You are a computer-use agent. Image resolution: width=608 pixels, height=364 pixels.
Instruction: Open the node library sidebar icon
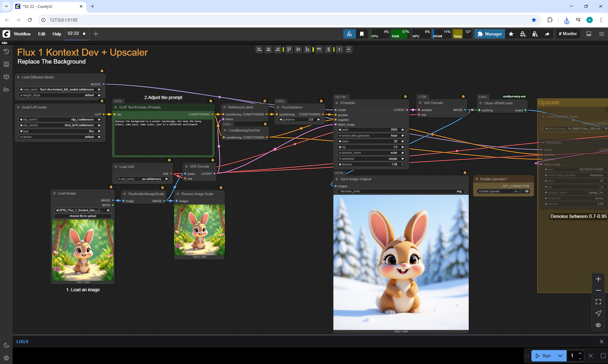[x=6, y=64]
